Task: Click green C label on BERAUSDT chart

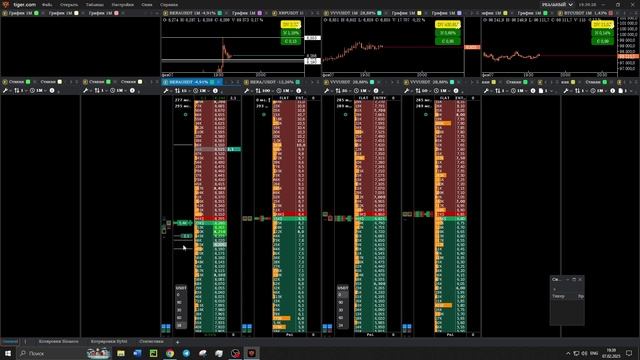Action: click(x=291, y=41)
